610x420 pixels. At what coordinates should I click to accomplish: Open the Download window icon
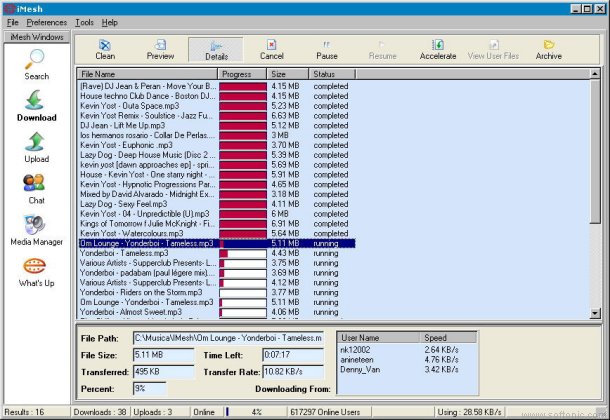pyautogui.click(x=37, y=106)
